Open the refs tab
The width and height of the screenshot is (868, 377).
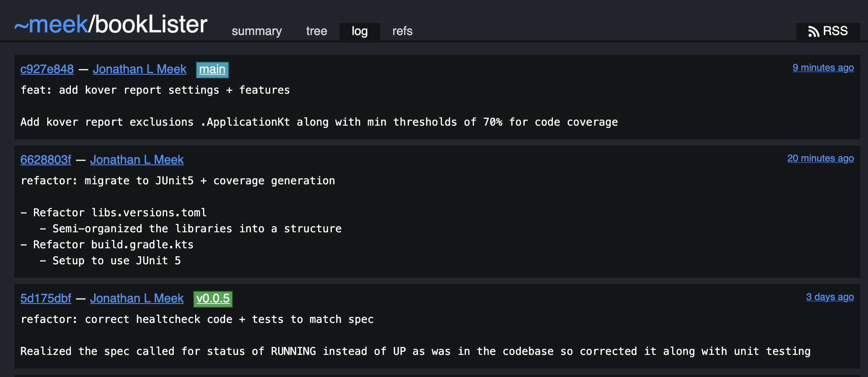coord(402,31)
